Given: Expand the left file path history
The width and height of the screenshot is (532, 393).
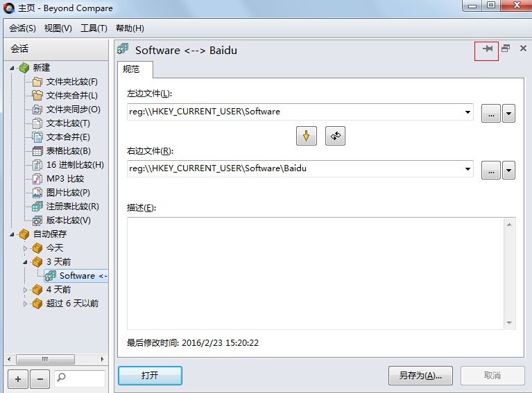Looking at the screenshot, I should 467,112.
